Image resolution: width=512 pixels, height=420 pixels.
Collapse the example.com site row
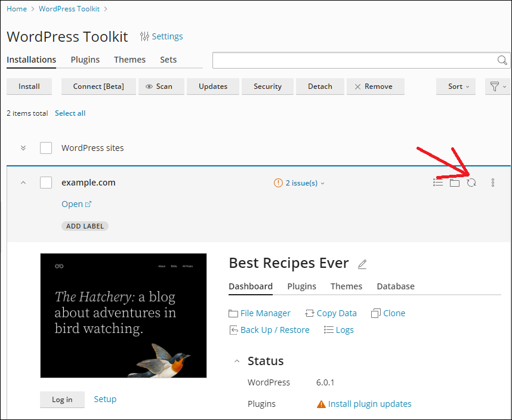tap(23, 183)
